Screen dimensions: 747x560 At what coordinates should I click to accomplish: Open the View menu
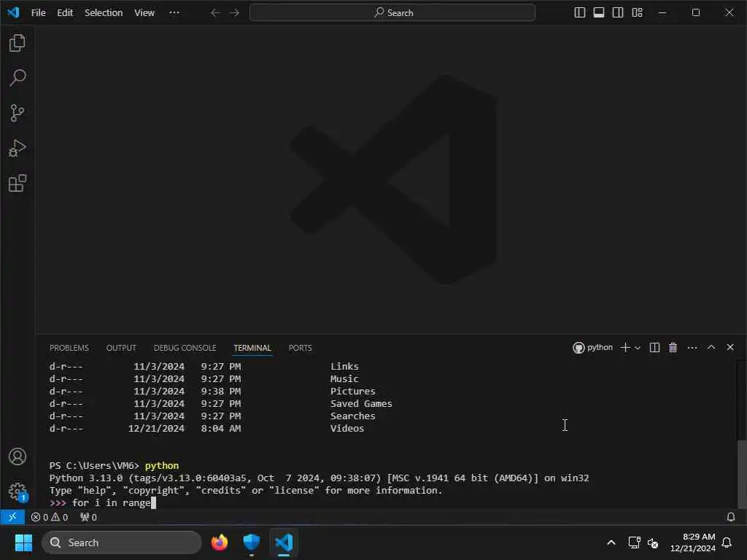144,13
